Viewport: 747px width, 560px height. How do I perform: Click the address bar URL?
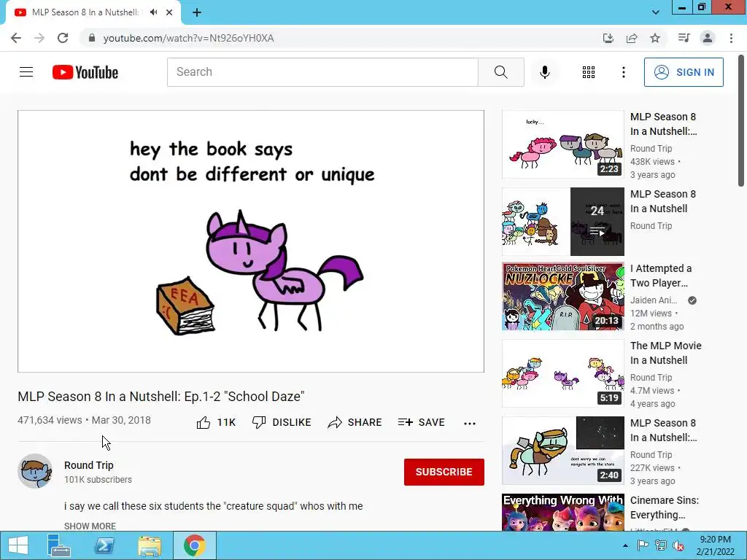189,38
